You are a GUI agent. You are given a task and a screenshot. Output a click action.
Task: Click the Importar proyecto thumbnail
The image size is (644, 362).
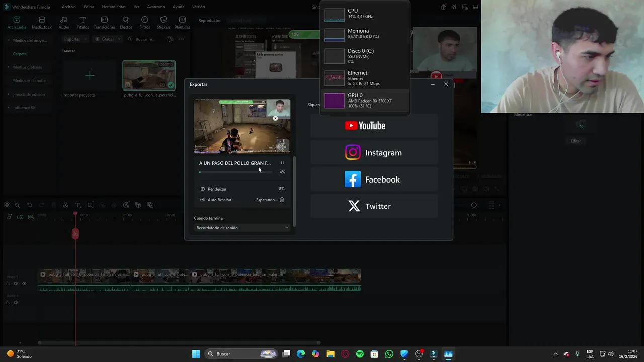tap(89, 75)
